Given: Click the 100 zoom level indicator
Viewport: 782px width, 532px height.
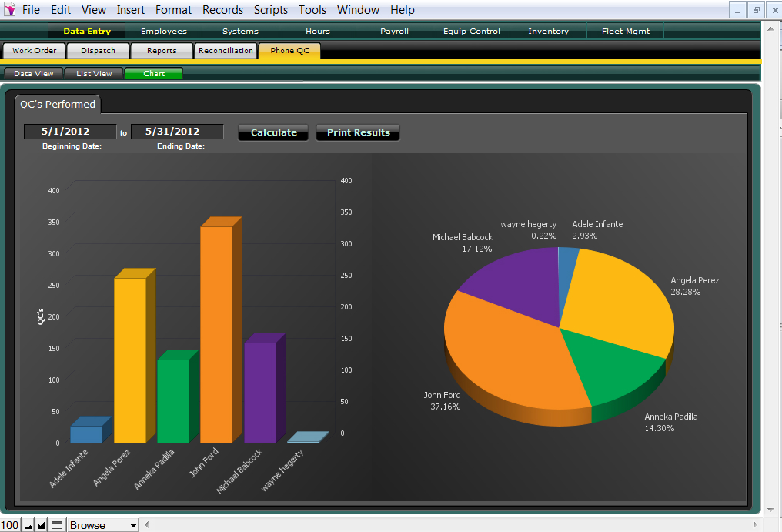Looking at the screenshot, I should tap(10, 525).
